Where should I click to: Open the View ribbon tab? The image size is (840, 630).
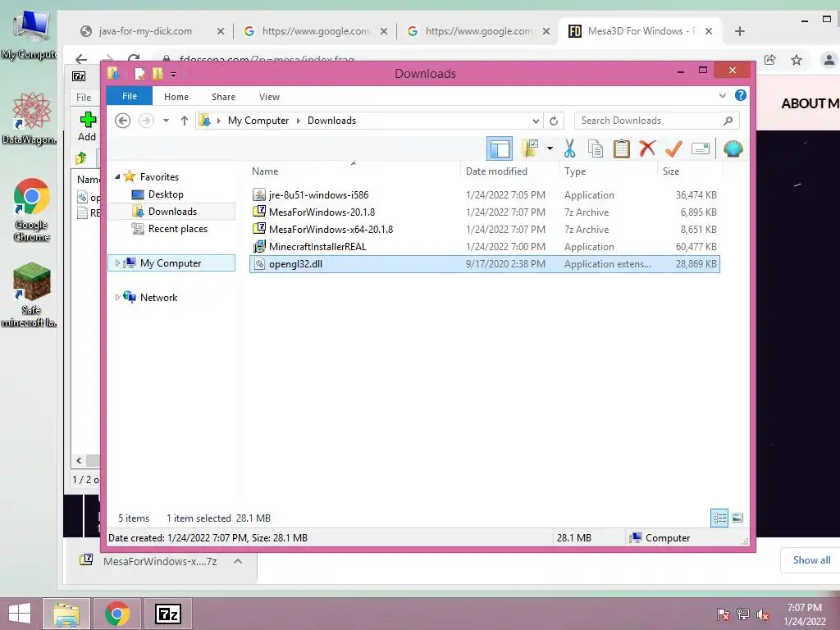click(x=269, y=97)
